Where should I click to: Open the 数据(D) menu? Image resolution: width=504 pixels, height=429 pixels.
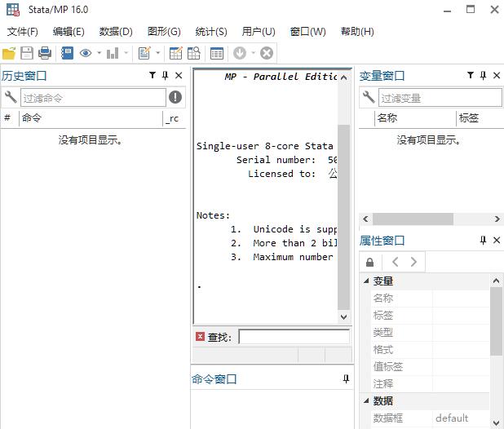(x=116, y=32)
